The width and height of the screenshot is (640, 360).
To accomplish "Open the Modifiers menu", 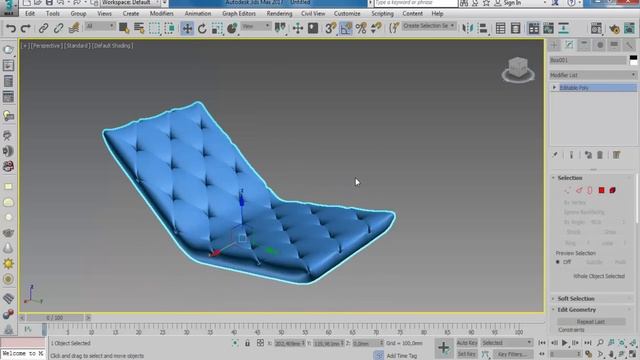I will pos(161,13).
